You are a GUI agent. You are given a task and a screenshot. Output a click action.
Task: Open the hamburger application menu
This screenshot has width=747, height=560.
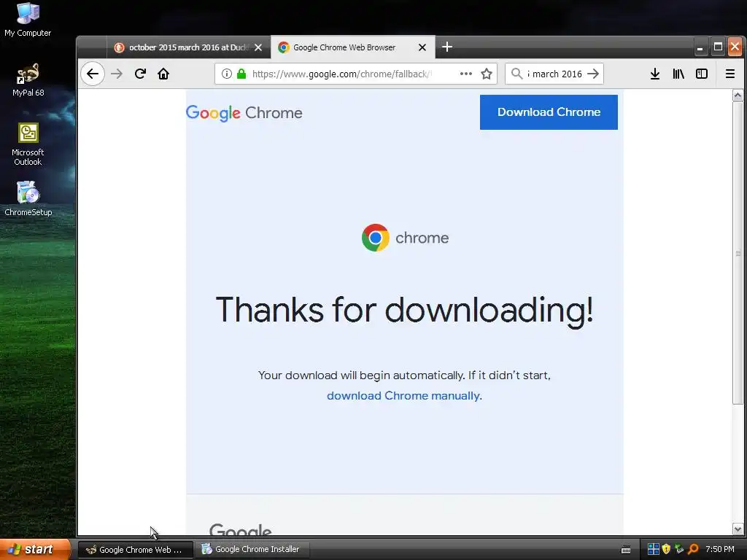click(729, 74)
